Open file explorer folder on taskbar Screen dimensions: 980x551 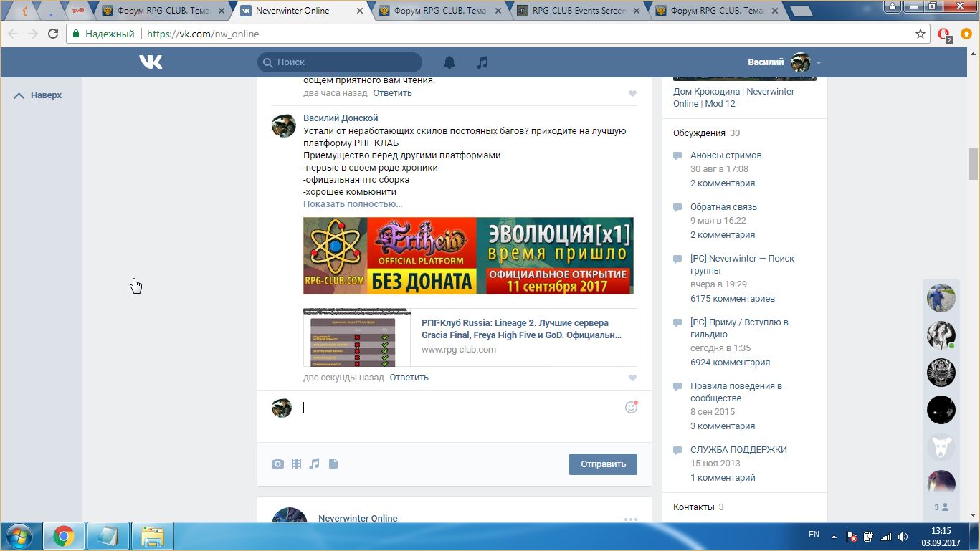tap(153, 536)
